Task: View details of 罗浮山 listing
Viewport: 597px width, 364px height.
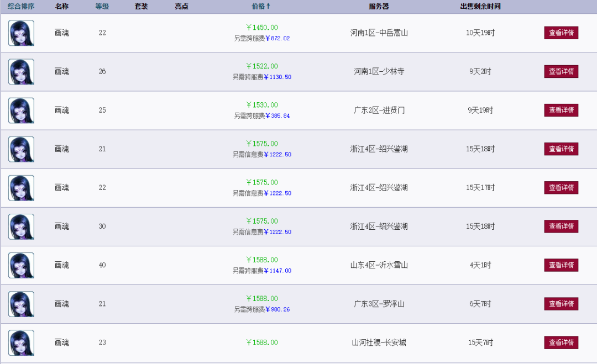Action: click(561, 304)
